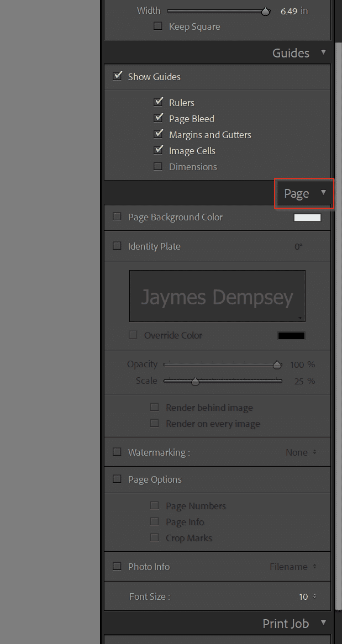Check the Crop Marks option
Image resolution: width=342 pixels, height=644 pixels.
[154, 537]
